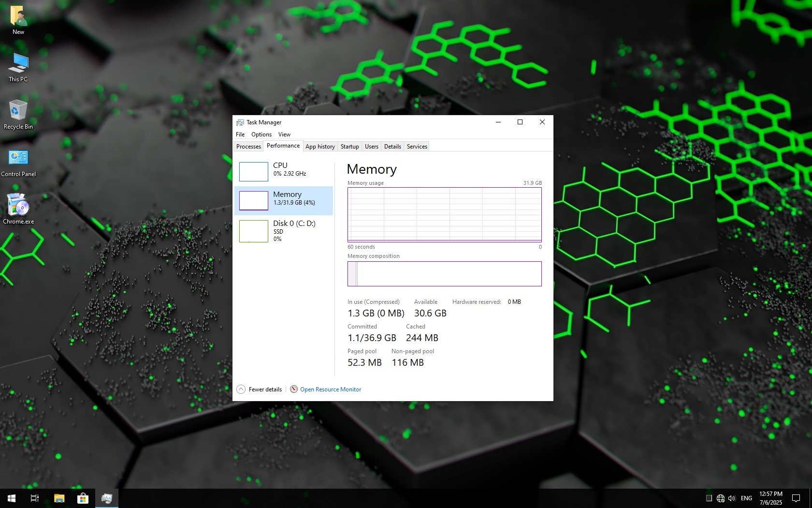This screenshot has width=812, height=508.
Task: Select CPU in the performance sidebar
Action: 284,171
